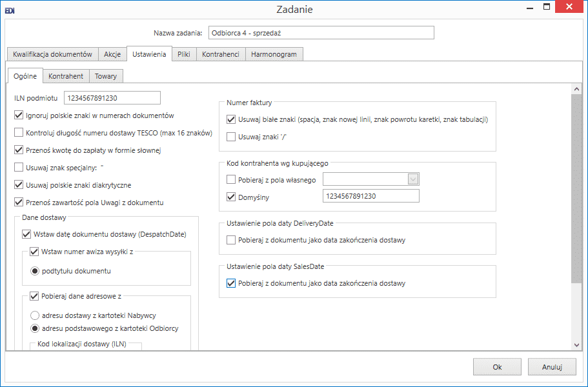
Task: Cancel with the Anuluj button
Action: coord(552,367)
